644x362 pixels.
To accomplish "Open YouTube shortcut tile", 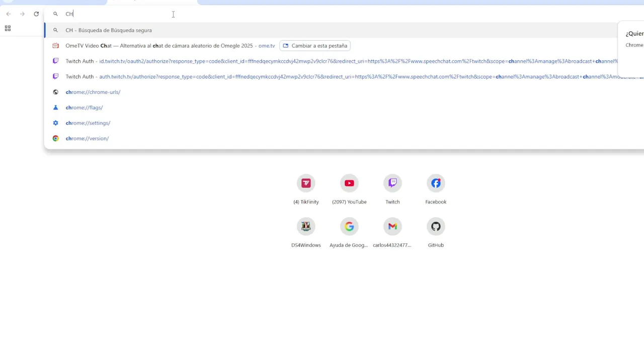I will click(349, 190).
